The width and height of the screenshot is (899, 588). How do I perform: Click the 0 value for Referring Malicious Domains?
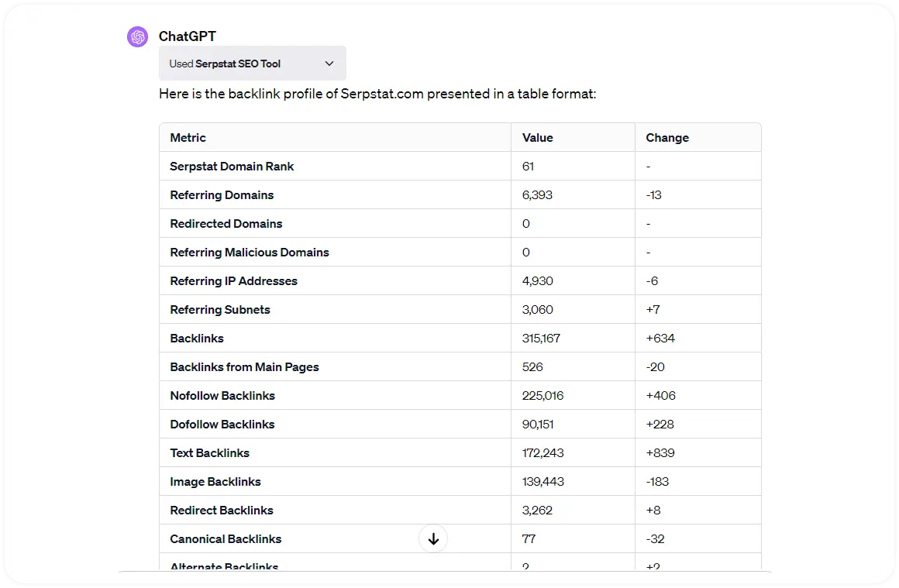pos(525,252)
